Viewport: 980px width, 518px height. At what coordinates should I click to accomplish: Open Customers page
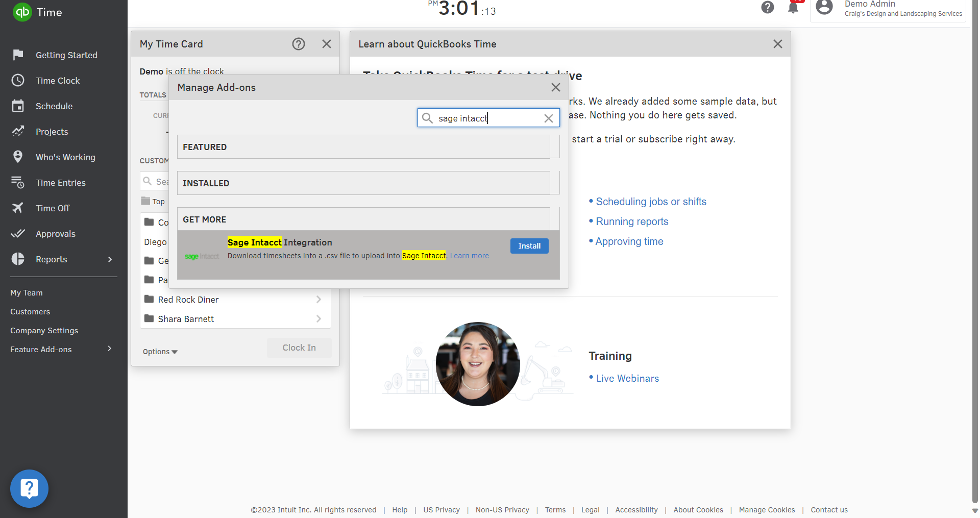30,312
